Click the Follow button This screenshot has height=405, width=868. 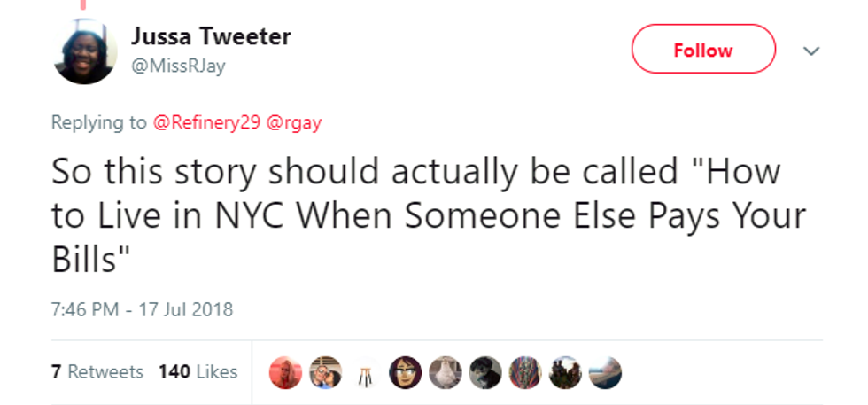coord(702,50)
